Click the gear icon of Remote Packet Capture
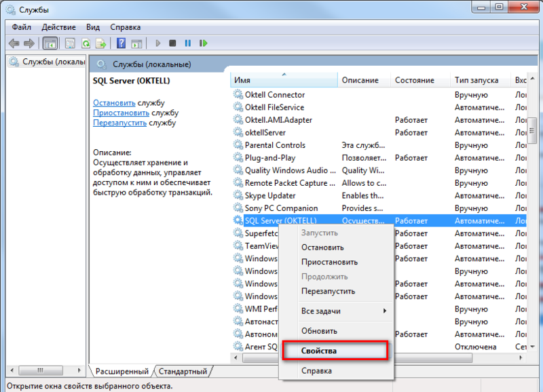Image resolution: width=543 pixels, height=392 pixels. coord(238,182)
